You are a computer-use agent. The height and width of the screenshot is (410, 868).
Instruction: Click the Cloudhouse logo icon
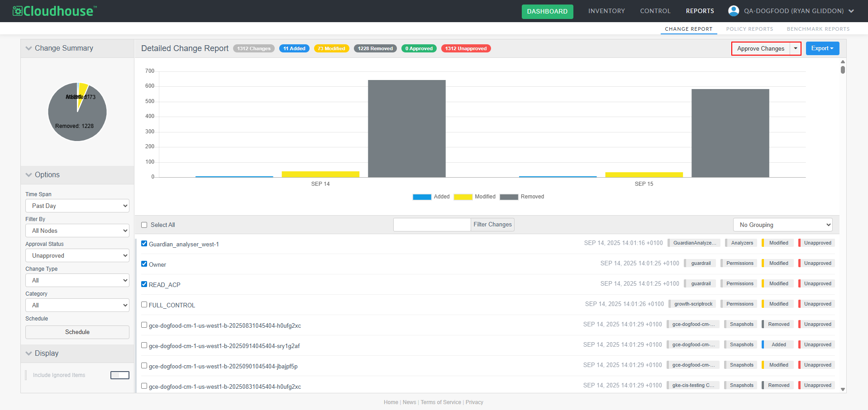(x=17, y=11)
